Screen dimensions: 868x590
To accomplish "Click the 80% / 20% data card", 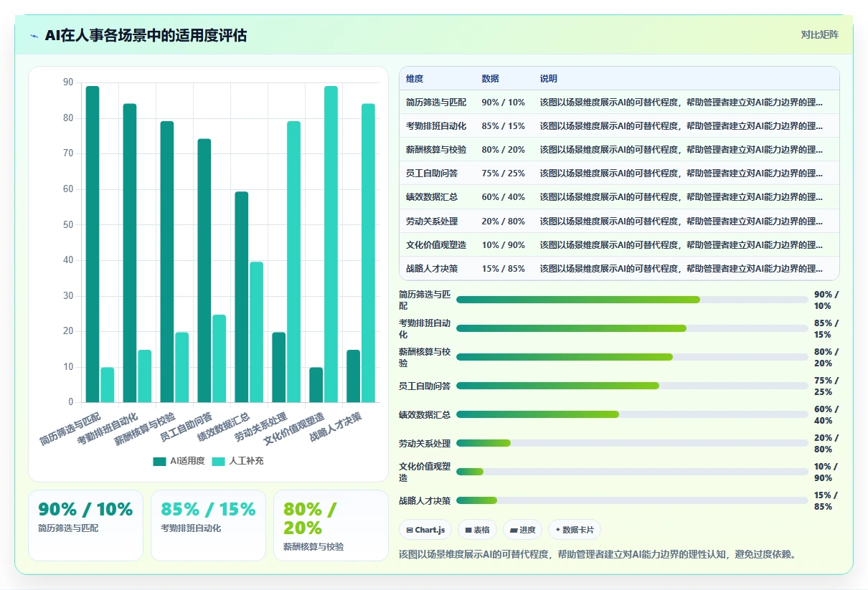I will (331, 525).
